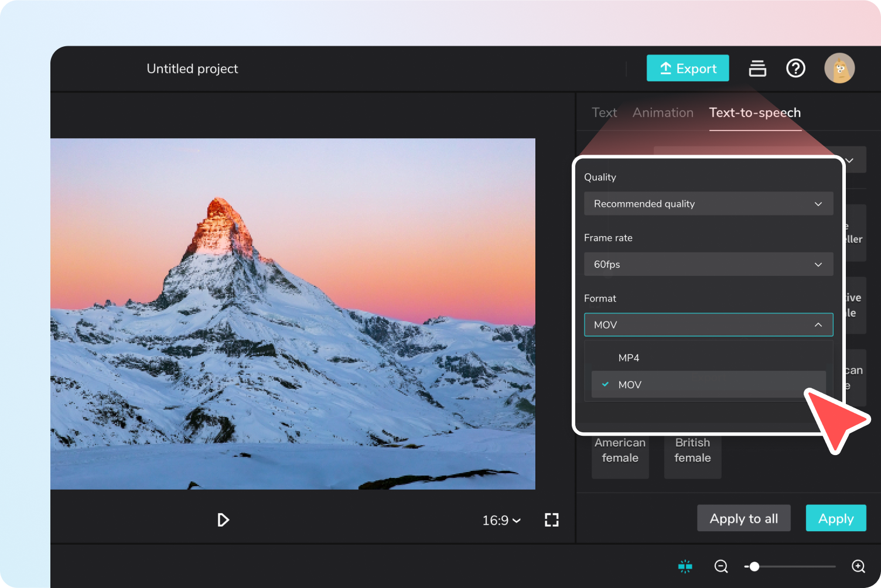Click the Apply to all button
The image size is (881, 588).
pos(744,518)
